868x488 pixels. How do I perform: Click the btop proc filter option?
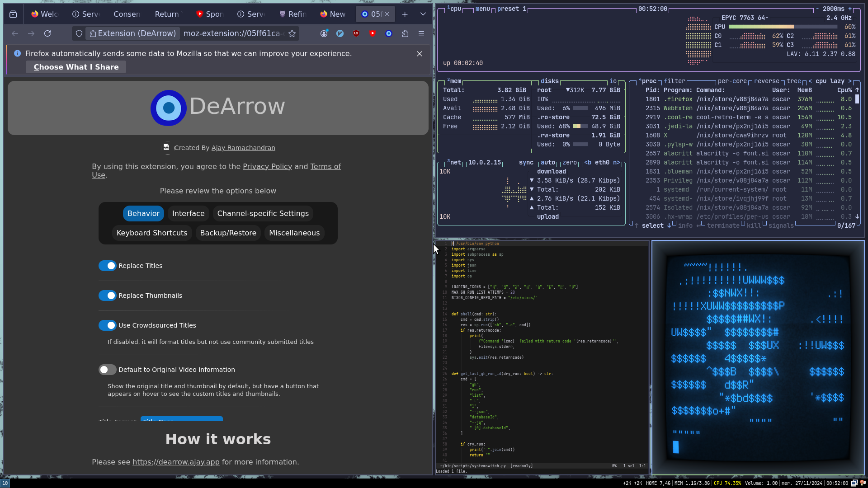[x=674, y=81]
